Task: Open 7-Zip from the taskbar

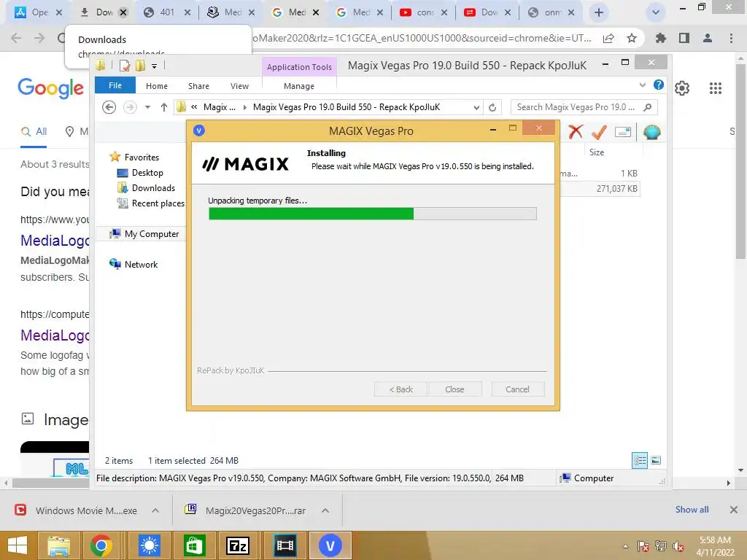Action: pos(238,545)
